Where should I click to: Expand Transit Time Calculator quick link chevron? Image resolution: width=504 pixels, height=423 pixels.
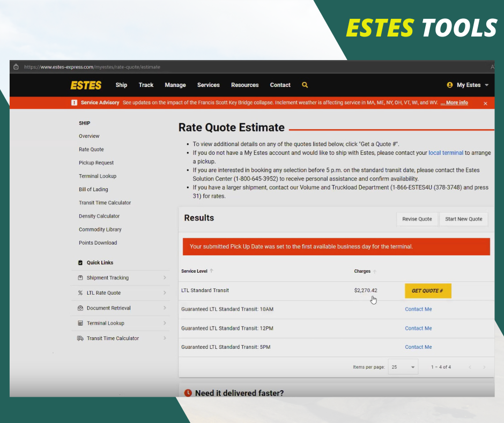165,338
